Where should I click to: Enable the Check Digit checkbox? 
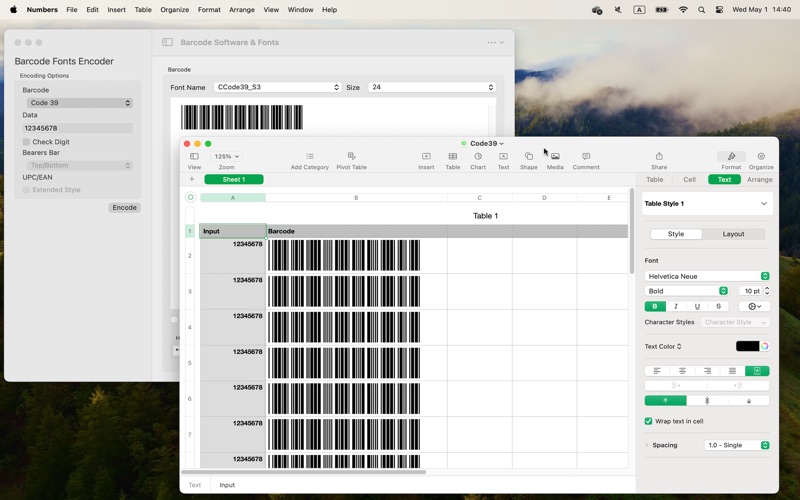pos(26,142)
